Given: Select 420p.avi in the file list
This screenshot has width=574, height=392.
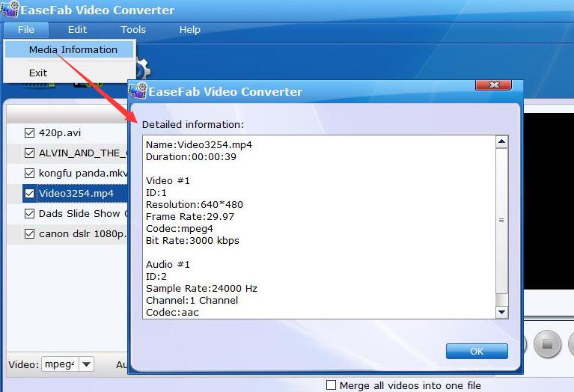Looking at the screenshot, I should pos(60,133).
